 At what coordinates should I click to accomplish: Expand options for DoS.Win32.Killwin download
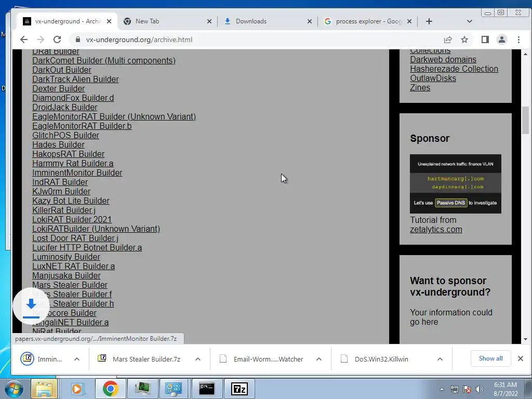440,359
